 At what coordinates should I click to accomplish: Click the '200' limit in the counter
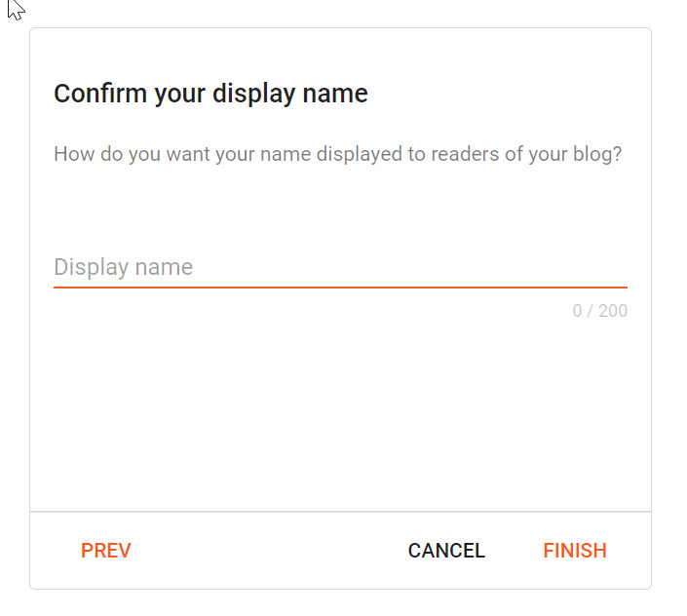[613, 311]
